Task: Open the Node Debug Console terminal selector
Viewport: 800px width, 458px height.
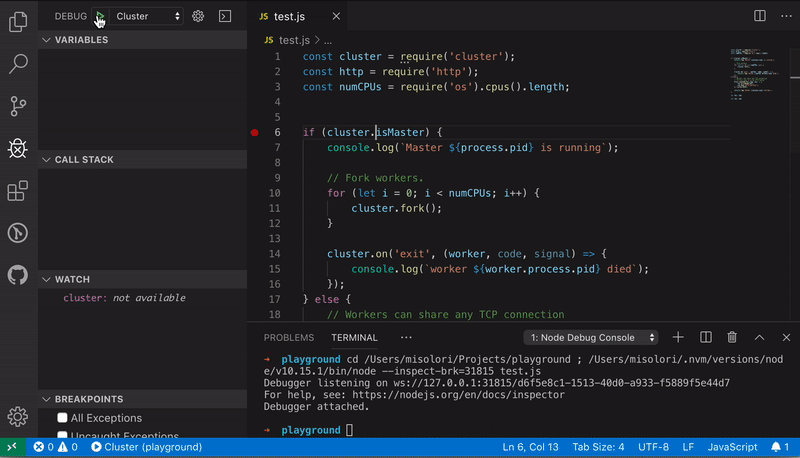Action: (591, 338)
